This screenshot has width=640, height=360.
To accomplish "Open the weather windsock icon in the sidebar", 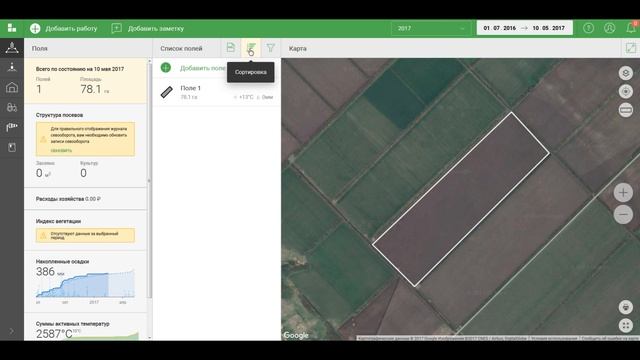I will 12,127.
